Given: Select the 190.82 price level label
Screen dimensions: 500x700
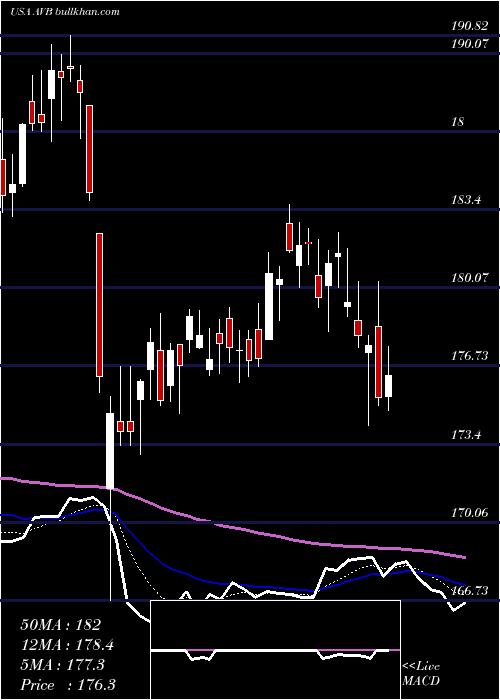Looking at the screenshot, I should pyautogui.click(x=469, y=26).
